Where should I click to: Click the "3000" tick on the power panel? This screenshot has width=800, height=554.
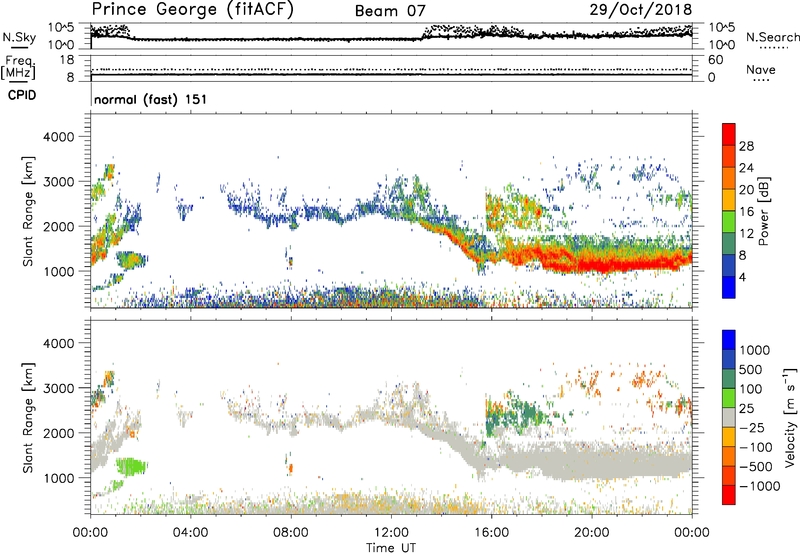pyautogui.click(x=59, y=182)
